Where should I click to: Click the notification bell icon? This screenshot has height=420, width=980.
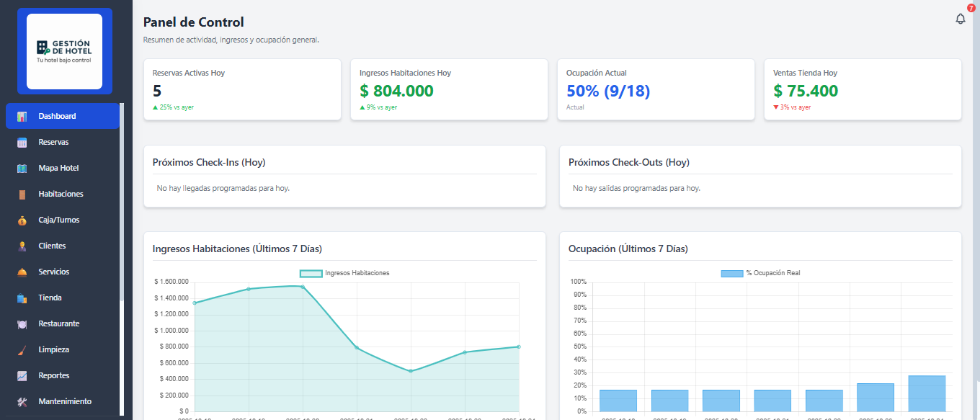coord(960,19)
